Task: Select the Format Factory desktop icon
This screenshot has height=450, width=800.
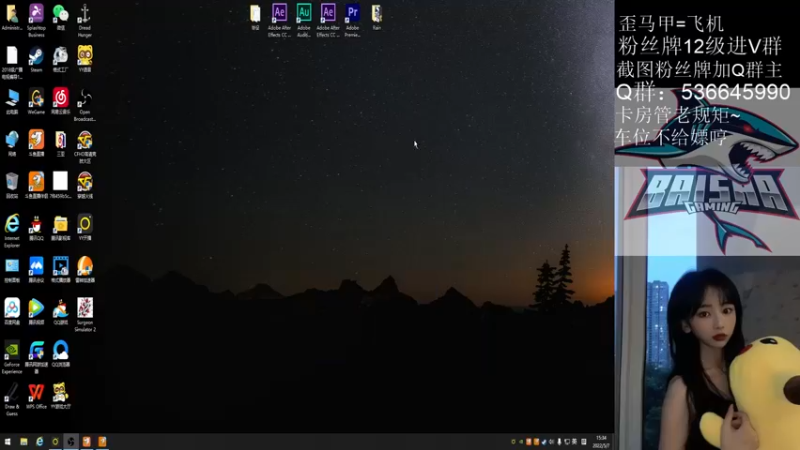Action: click(x=61, y=60)
